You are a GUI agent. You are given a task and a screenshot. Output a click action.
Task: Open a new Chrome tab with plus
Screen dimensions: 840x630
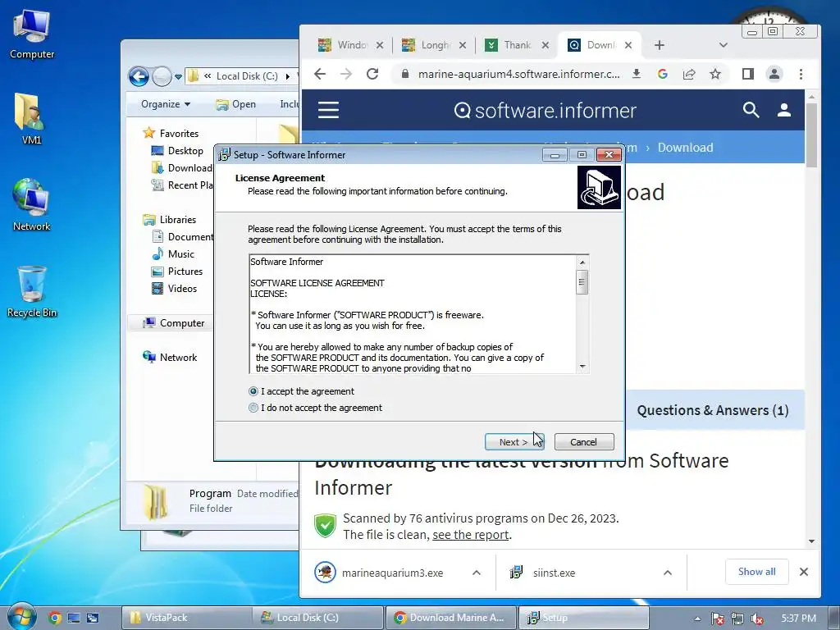(x=660, y=46)
